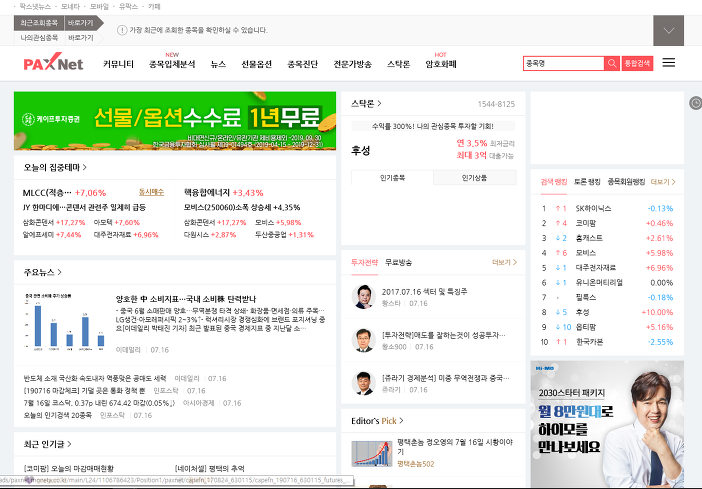The height and width of the screenshot is (489, 702).
Task: Click the PAXNet logo
Action: pyautogui.click(x=53, y=62)
